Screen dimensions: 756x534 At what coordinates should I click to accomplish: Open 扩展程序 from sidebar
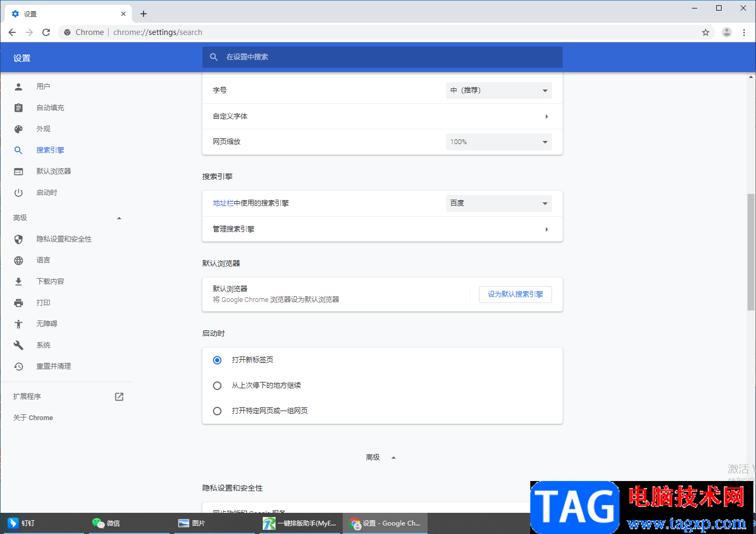pyautogui.click(x=27, y=396)
